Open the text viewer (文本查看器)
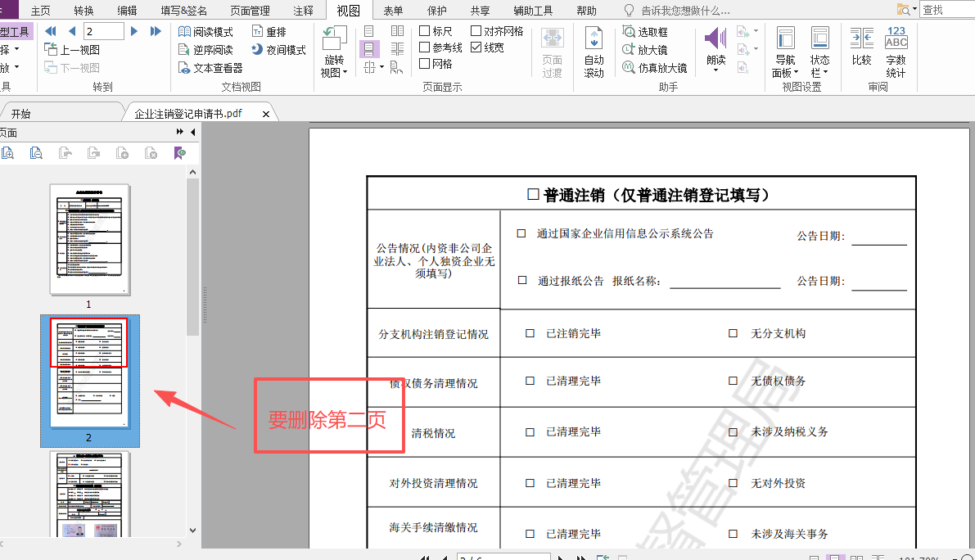975x560 pixels. (x=210, y=68)
